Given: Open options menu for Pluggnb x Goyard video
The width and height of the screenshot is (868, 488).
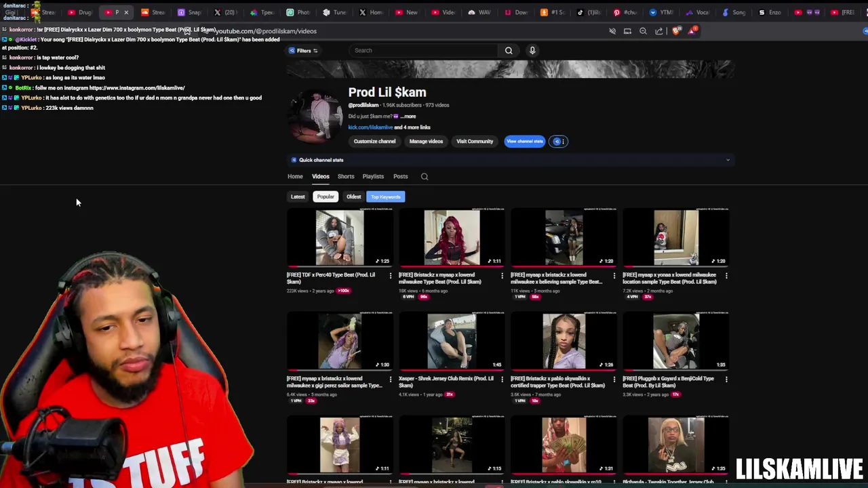Looking at the screenshot, I should pyautogui.click(x=726, y=380).
